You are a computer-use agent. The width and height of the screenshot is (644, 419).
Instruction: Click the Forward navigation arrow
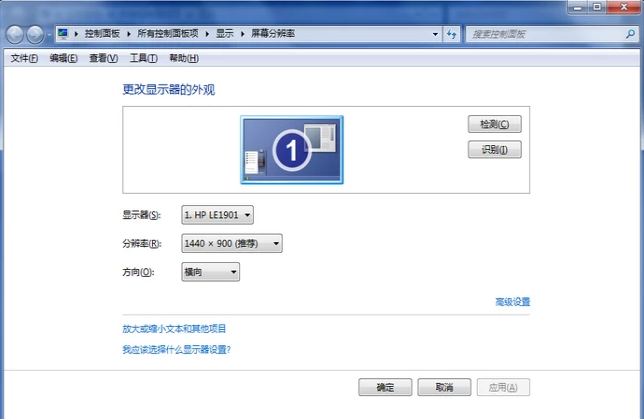[36, 34]
